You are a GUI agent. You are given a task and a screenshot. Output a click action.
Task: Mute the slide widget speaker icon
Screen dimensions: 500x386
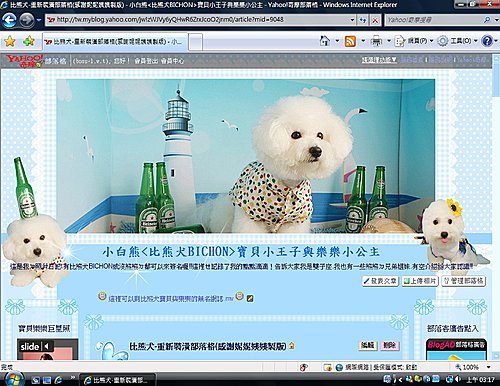[46, 347]
